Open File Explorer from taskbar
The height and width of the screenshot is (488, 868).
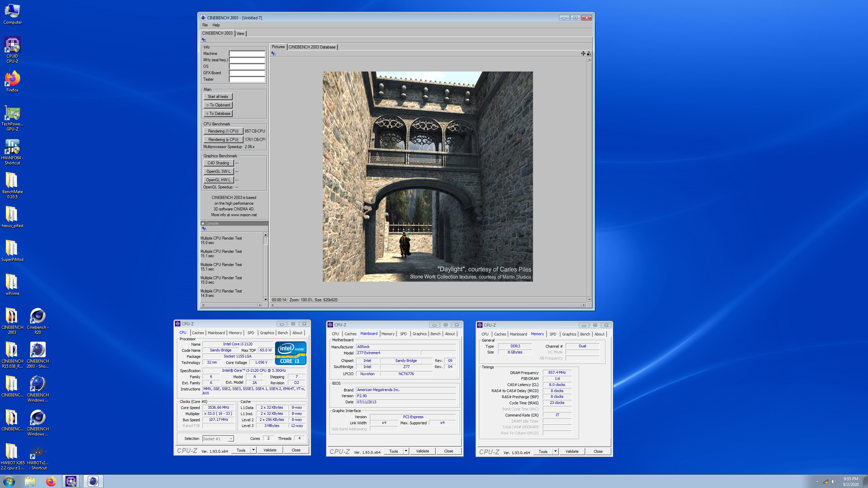pos(30,481)
